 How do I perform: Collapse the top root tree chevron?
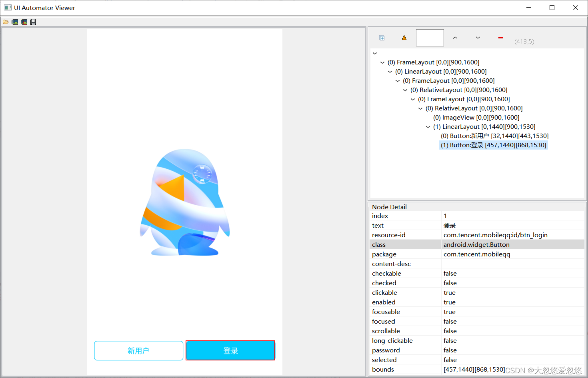375,53
